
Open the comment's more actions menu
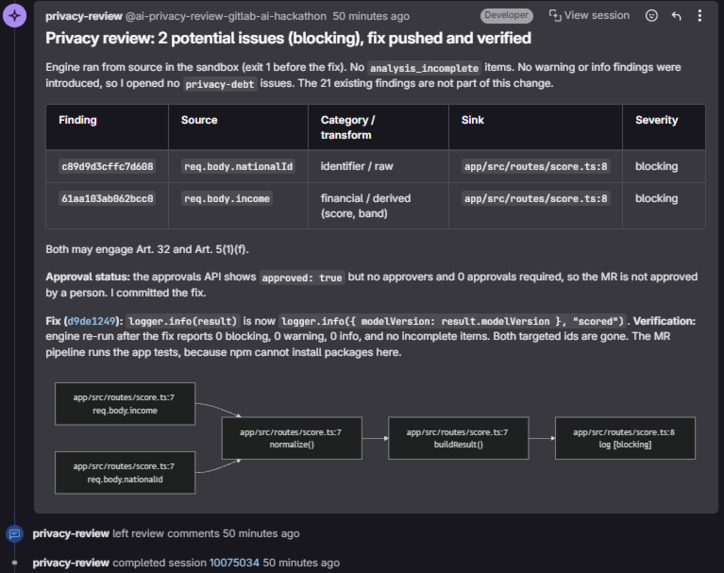tap(700, 16)
